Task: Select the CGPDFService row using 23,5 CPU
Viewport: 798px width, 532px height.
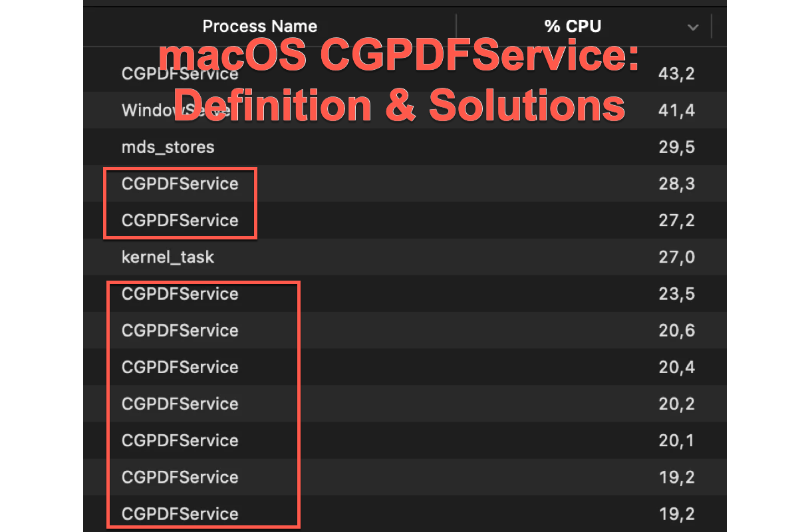Action: point(405,293)
